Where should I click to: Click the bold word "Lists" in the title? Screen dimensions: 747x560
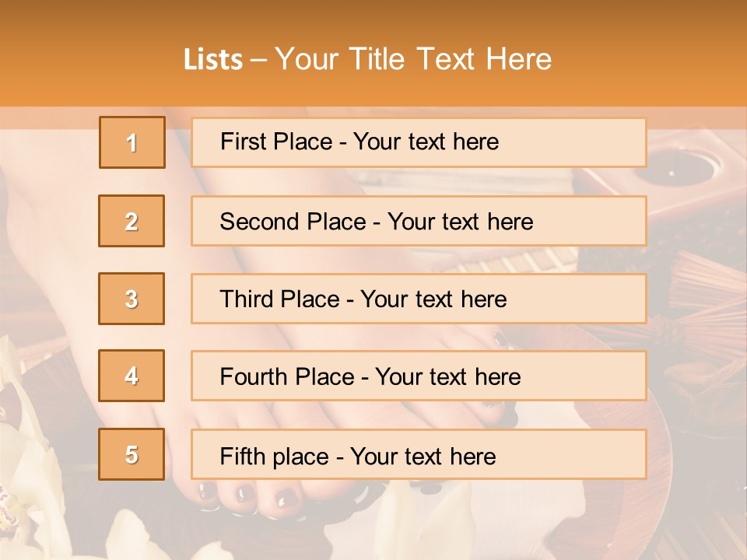tap(212, 60)
